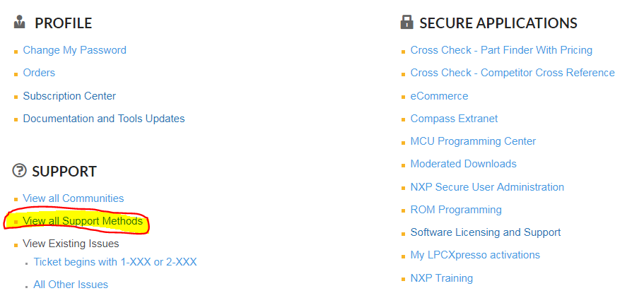This screenshot has width=644, height=298.
Task: Select the ROM Programming link
Action: (x=456, y=210)
